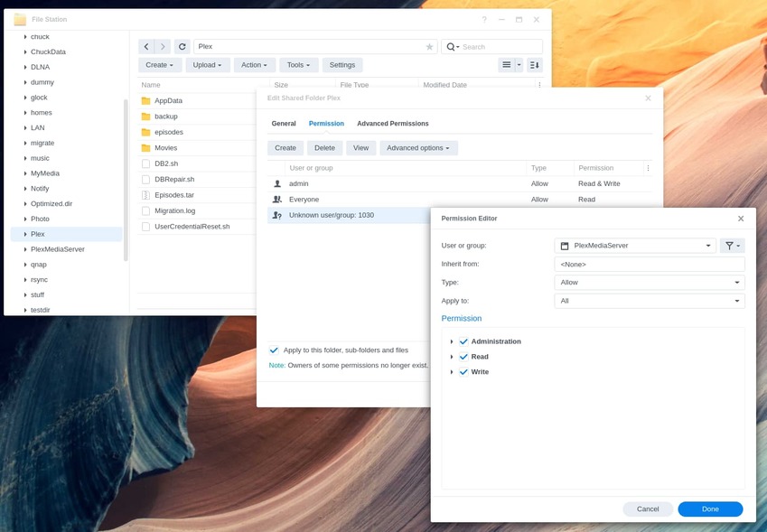Open File Station help question mark
Viewport: 767px width, 532px height.
[x=484, y=20]
